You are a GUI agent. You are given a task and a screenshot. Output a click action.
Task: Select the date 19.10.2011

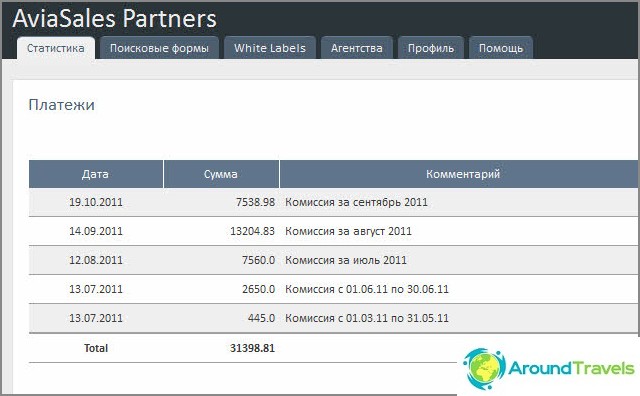pyautogui.click(x=96, y=202)
